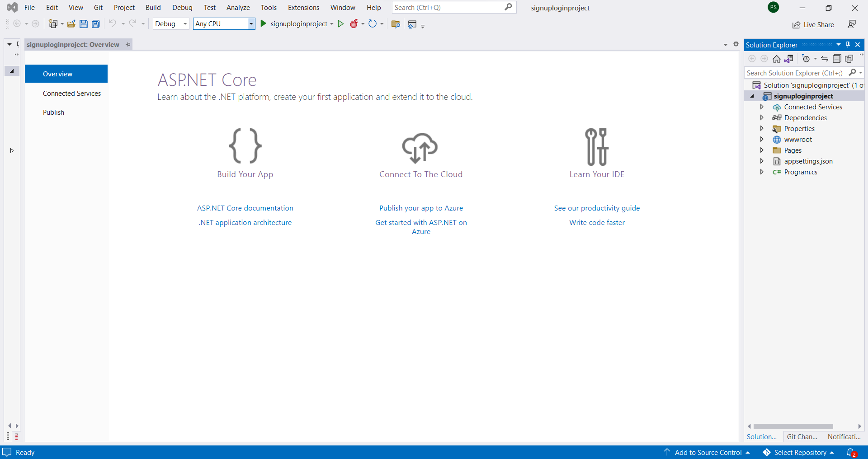Click the Open File toolbar icon
Image resolution: width=868 pixels, height=459 pixels.
(x=71, y=24)
